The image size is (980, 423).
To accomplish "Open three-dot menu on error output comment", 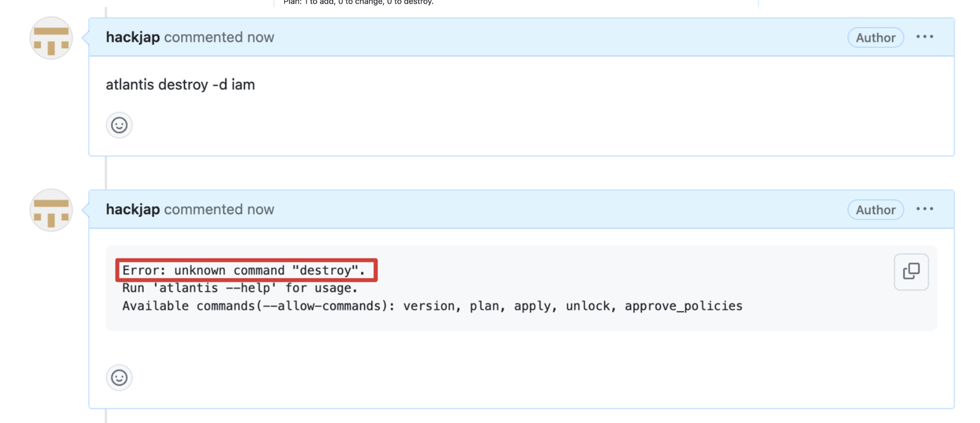I will (x=925, y=209).
